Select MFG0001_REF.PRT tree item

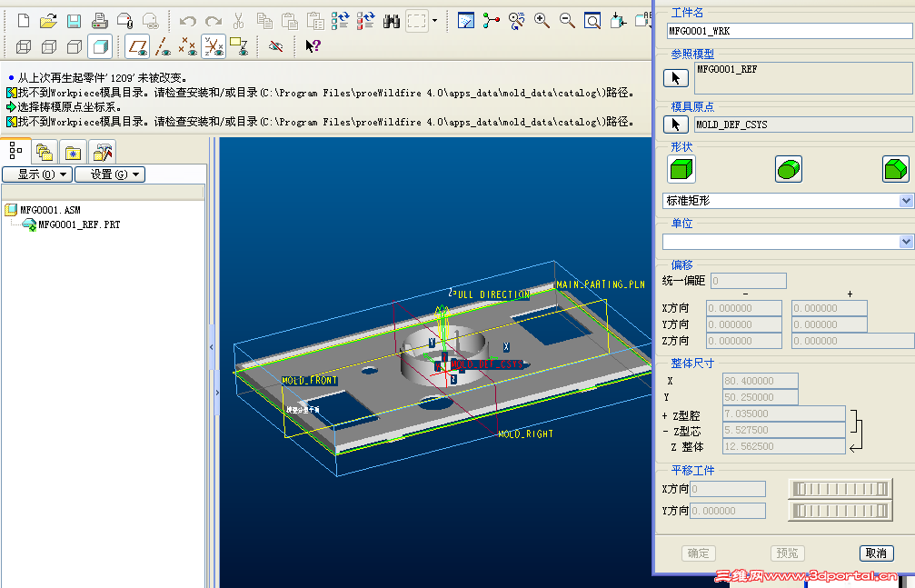(79, 224)
